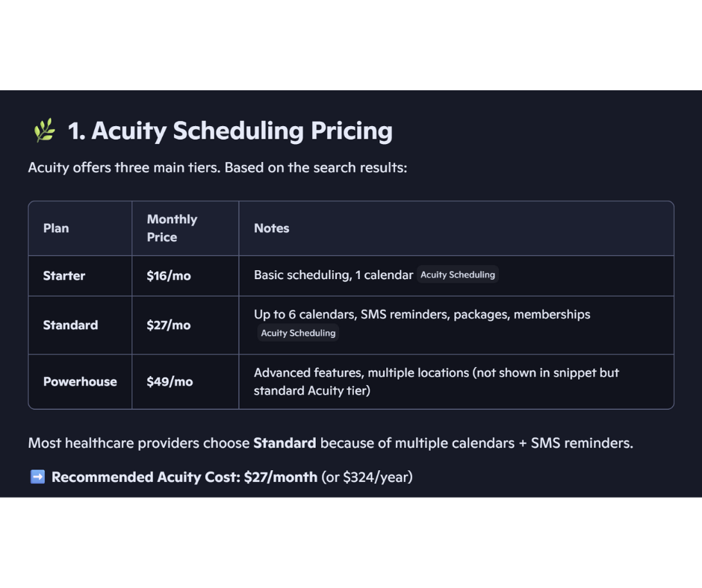The width and height of the screenshot is (702, 588).
Task: Click the "$27/mo" price cell
Action: pos(169,325)
